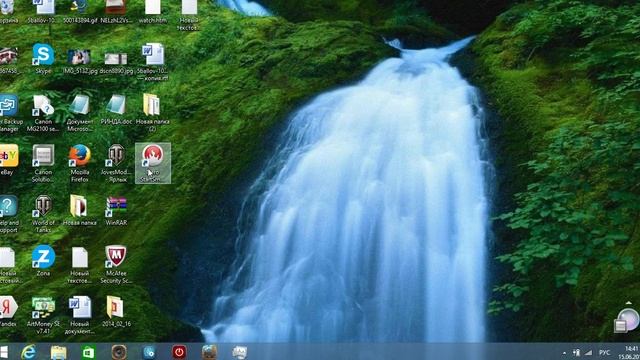The width and height of the screenshot is (640, 360).
Task: Click the Start button
Action: 4,352
